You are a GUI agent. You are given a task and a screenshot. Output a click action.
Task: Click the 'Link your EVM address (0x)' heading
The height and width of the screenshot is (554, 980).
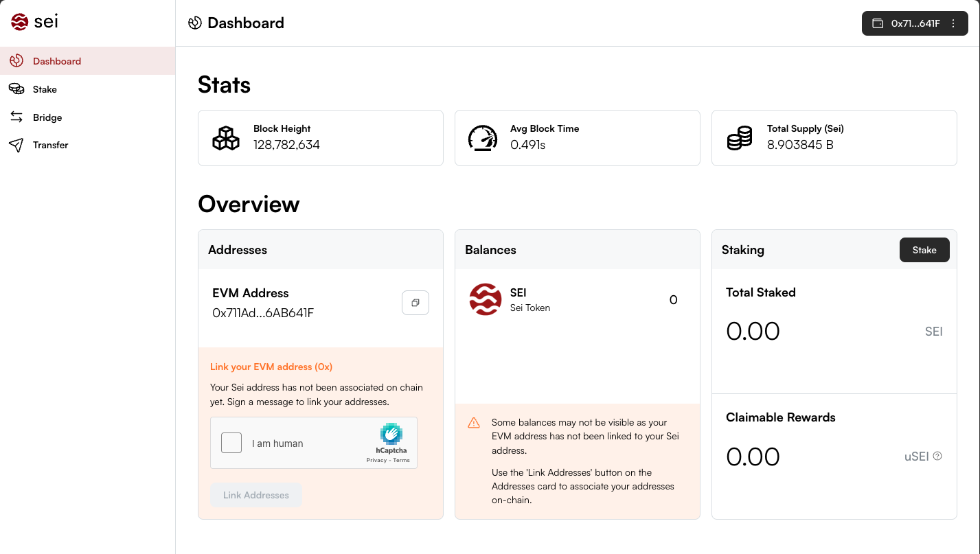pyautogui.click(x=271, y=367)
